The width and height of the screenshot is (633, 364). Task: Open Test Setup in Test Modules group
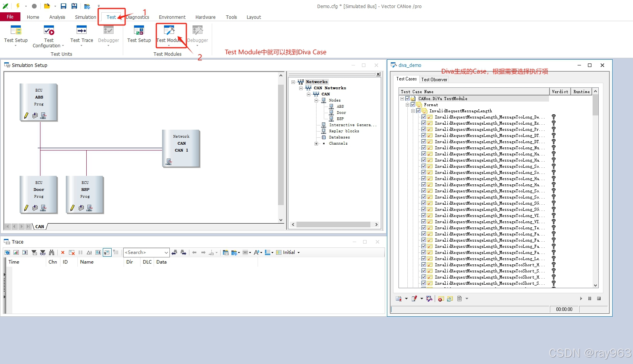pyautogui.click(x=139, y=35)
